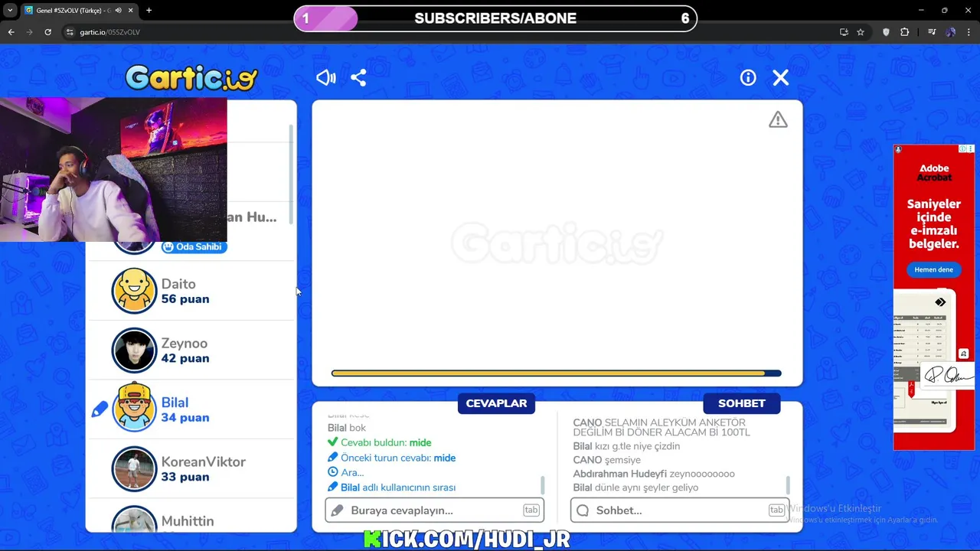The width and height of the screenshot is (980, 551).
Task: Click chat message 'zeynoooooooo'
Action: point(702,474)
